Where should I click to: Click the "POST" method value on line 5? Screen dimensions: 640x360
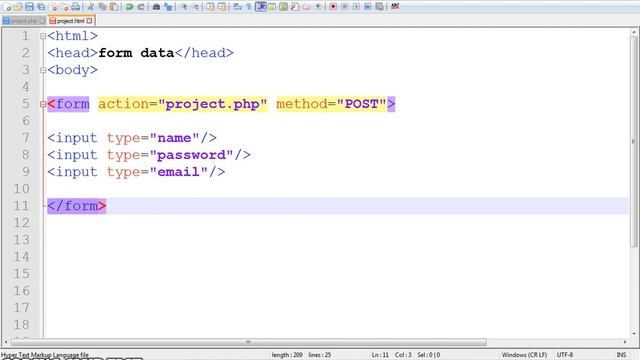coord(361,104)
